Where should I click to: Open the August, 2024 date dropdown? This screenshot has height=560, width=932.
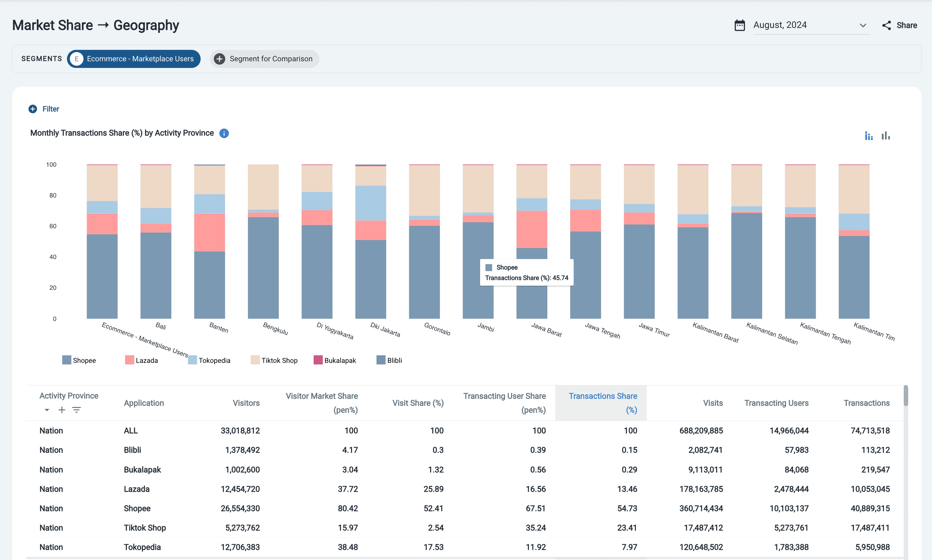811,25
